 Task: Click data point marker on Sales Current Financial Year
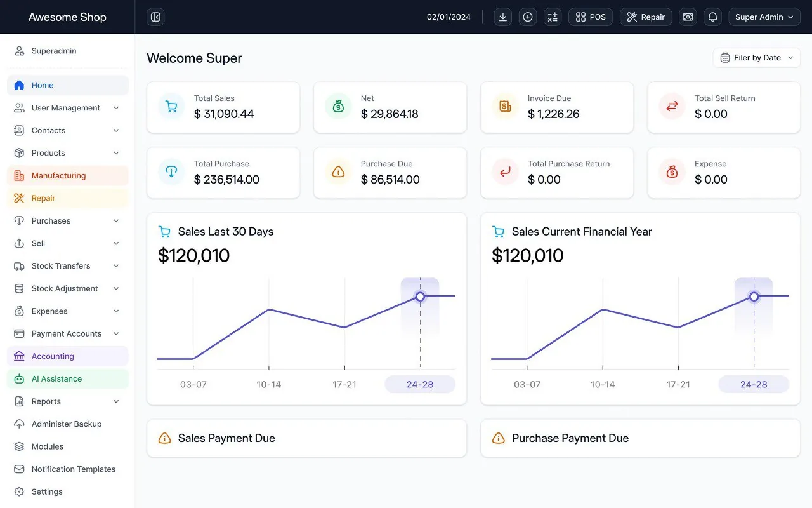coord(754,297)
